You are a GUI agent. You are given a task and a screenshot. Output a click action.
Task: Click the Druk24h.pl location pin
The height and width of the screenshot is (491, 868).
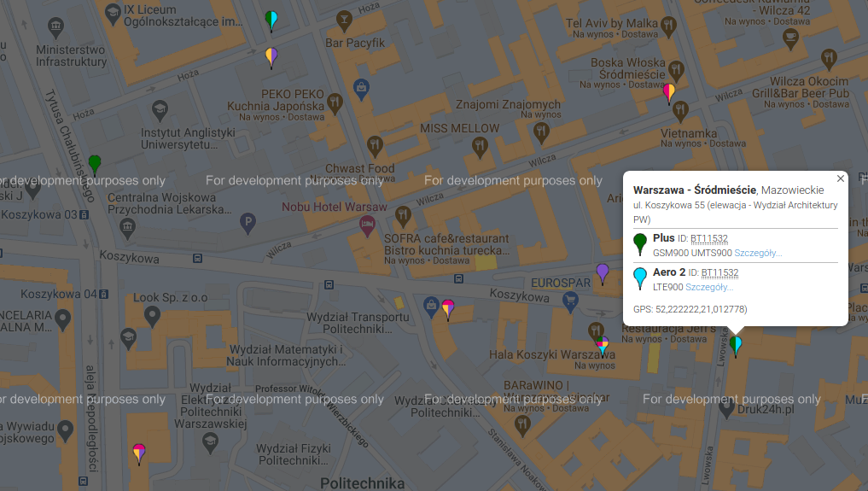[726, 408]
